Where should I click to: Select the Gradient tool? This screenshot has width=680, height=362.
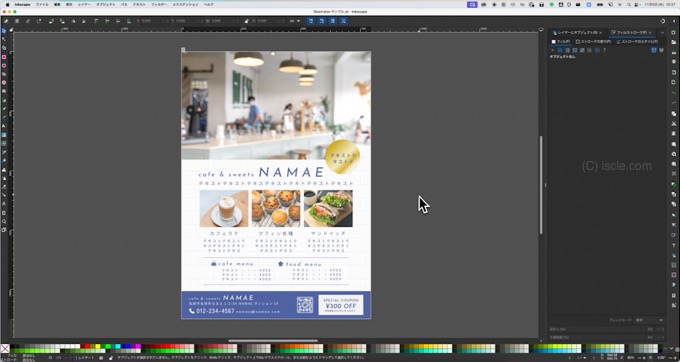[4, 134]
